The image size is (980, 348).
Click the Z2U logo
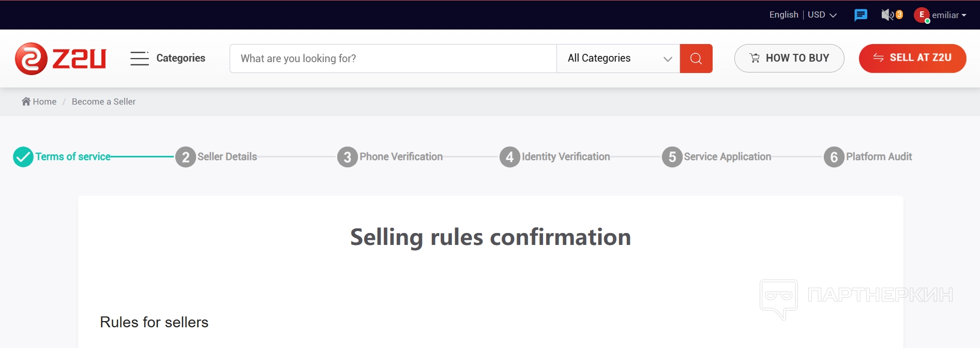(x=61, y=59)
